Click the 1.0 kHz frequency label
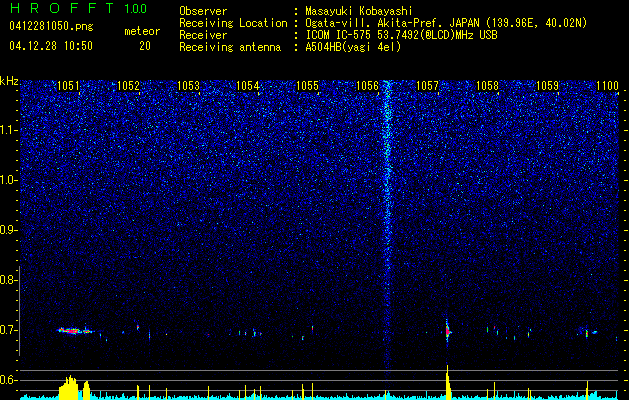The image size is (629, 400). (8, 180)
